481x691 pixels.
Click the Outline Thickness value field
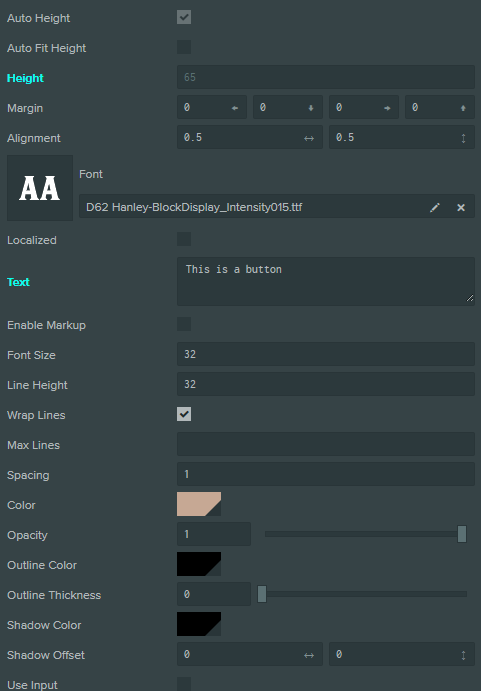214,594
